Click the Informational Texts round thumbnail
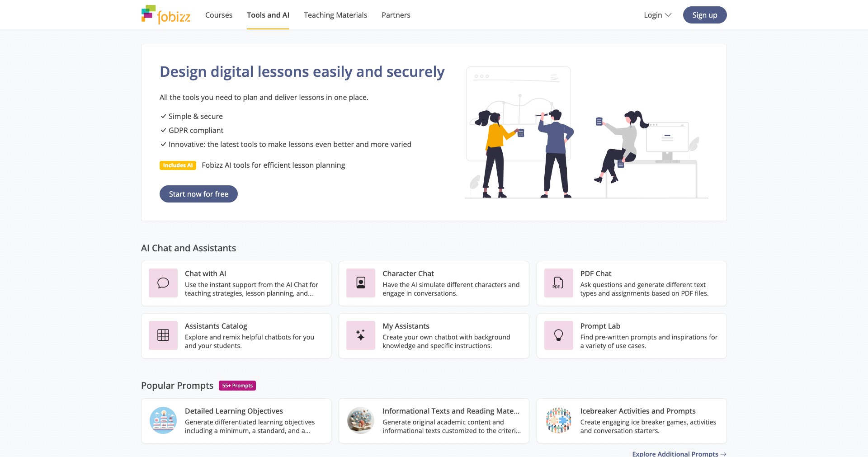868x457 pixels. 361,420
